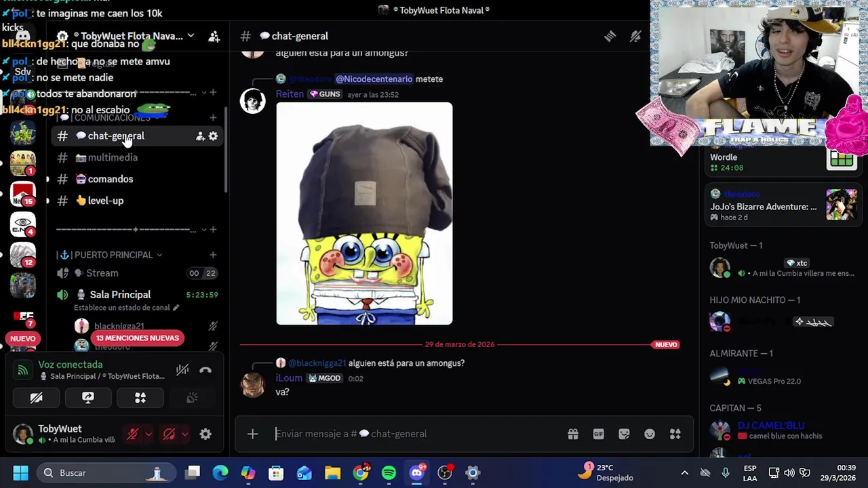Viewport: 868px width, 488px height.
Task: Open Windows Start menu
Action: [20, 472]
